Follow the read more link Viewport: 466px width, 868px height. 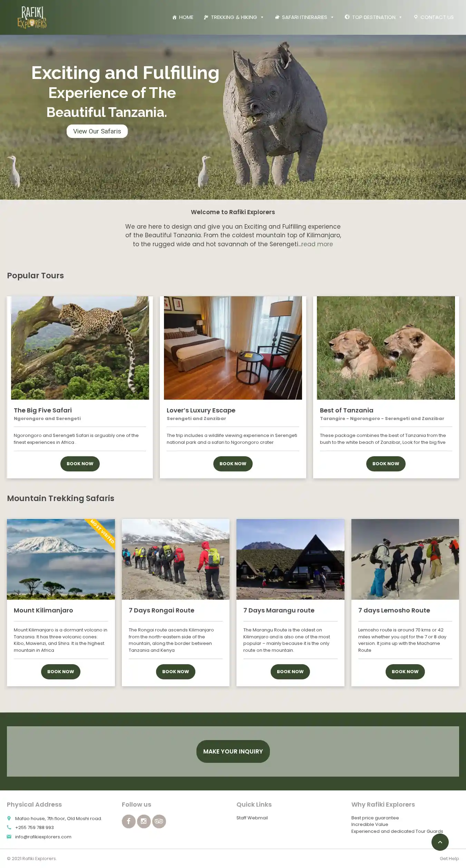click(x=317, y=244)
